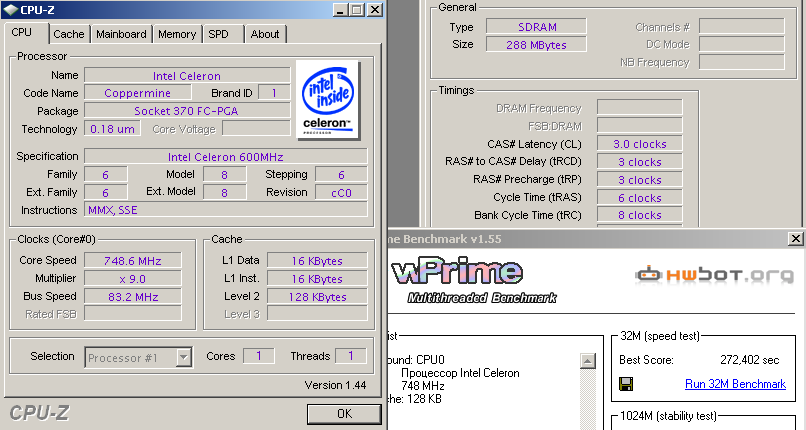
Task: Click the empty Rated FSB field
Action: [x=133, y=313]
